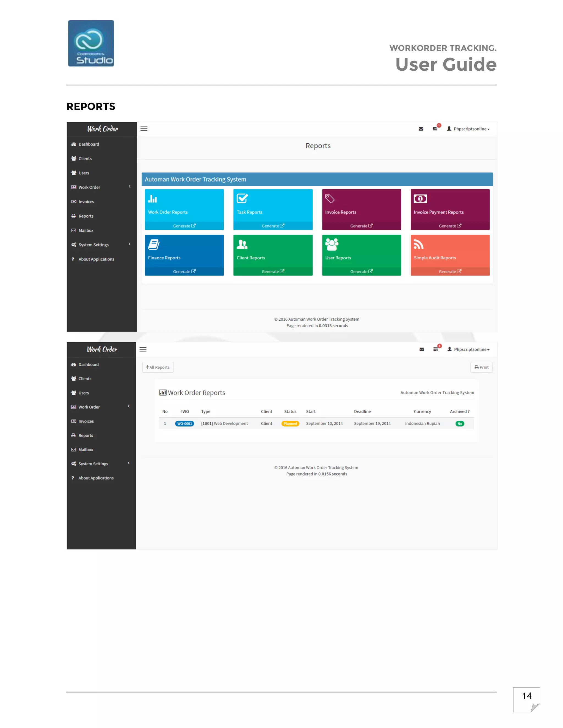Click Generate under Invoice Payment Reports
This screenshot has height=728, width=563.
point(450,226)
